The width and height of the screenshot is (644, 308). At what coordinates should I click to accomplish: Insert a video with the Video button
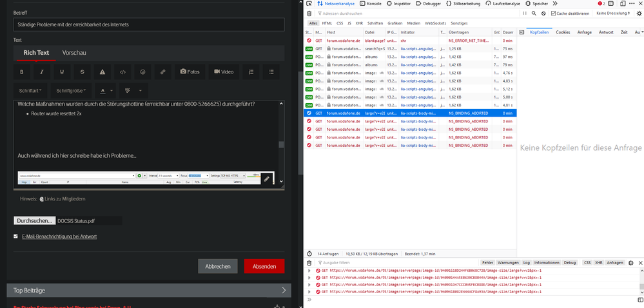point(224,72)
